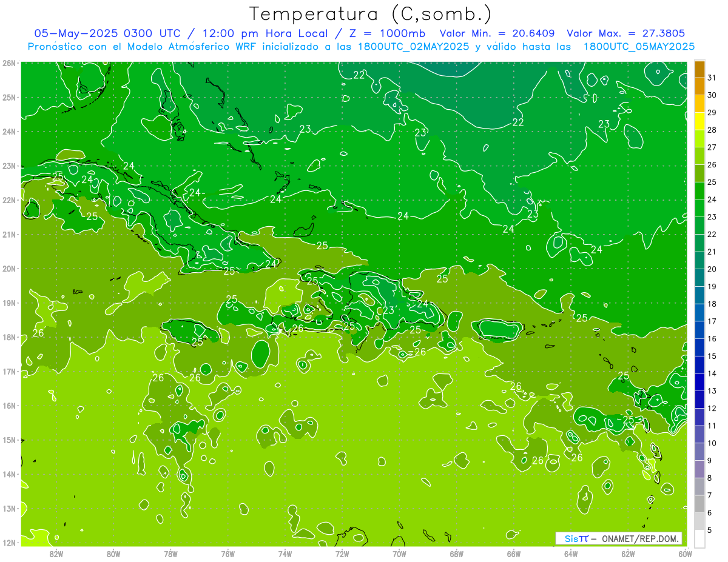Click the "10" value on the color scale

[x=712, y=443]
